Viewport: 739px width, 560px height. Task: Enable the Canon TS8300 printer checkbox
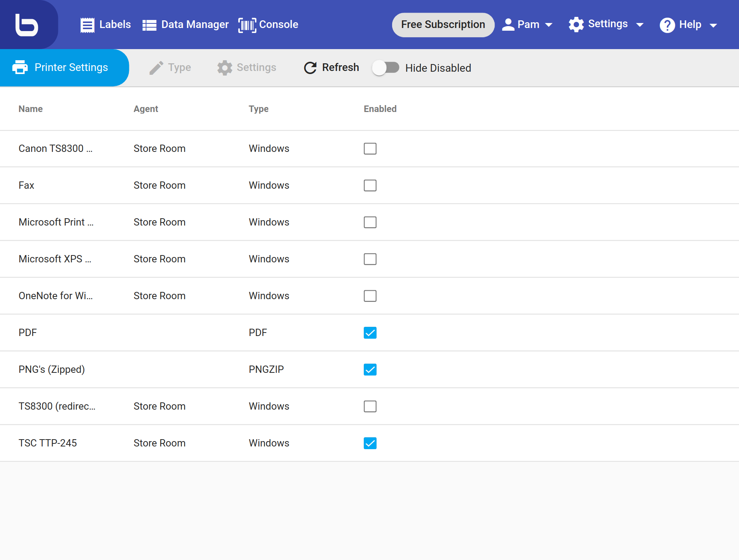[x=370, y=148]
